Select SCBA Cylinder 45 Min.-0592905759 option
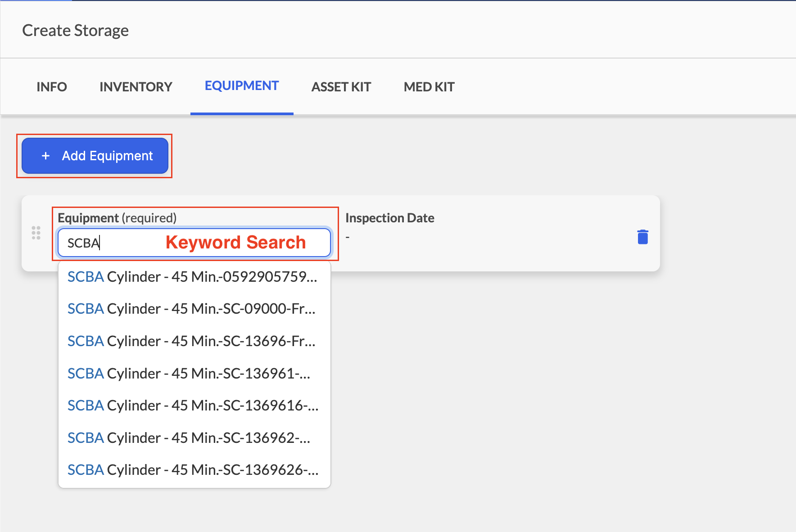The width and height of the screenshot is (796, 532). click(194, 276)
